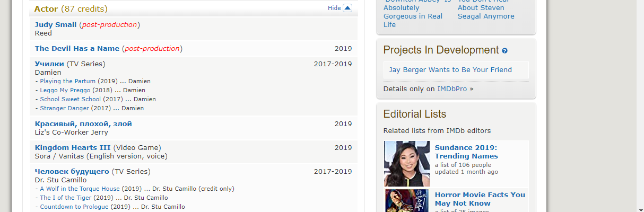
Task: Click the role text Liz's Co-Worker Jerry
Action: [x=72, y=132]
